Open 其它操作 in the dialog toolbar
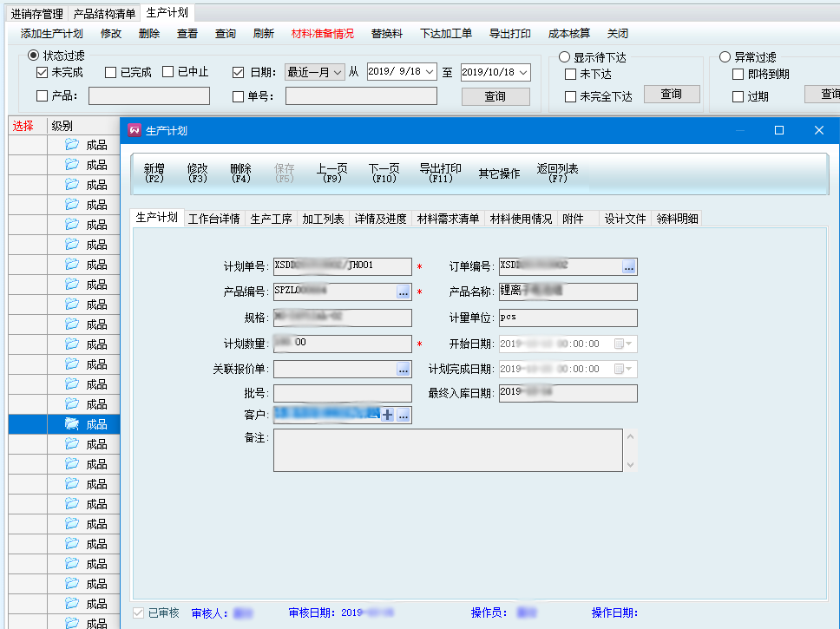Viewport: 840px width, 629px height. click(499, 174)
